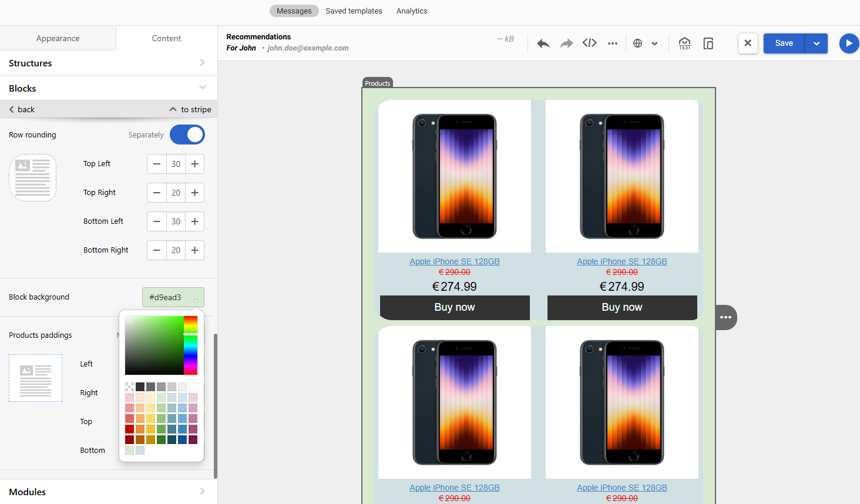Open third Apple iPhone SE 128GB link, bottom-left card
This screenshot has height=504, width=860.
click(455, 488)
